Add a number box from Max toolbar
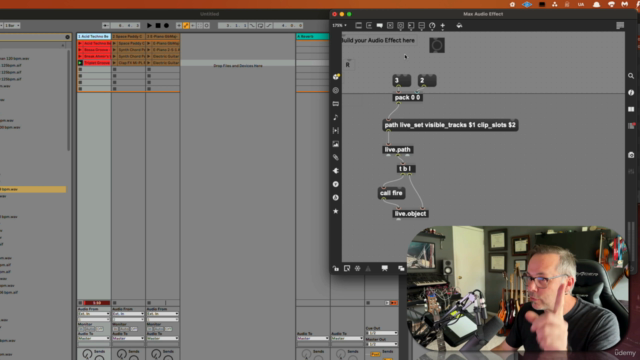 pos(411,25)
